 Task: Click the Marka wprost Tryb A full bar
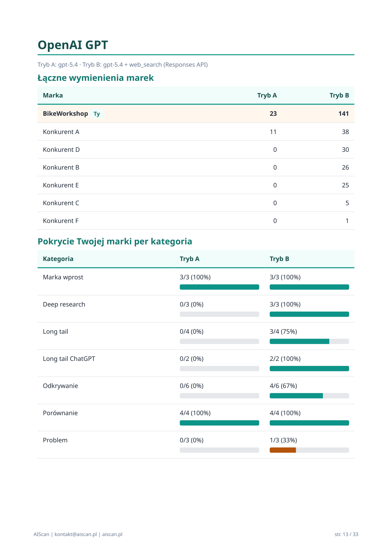pos(219,287)
